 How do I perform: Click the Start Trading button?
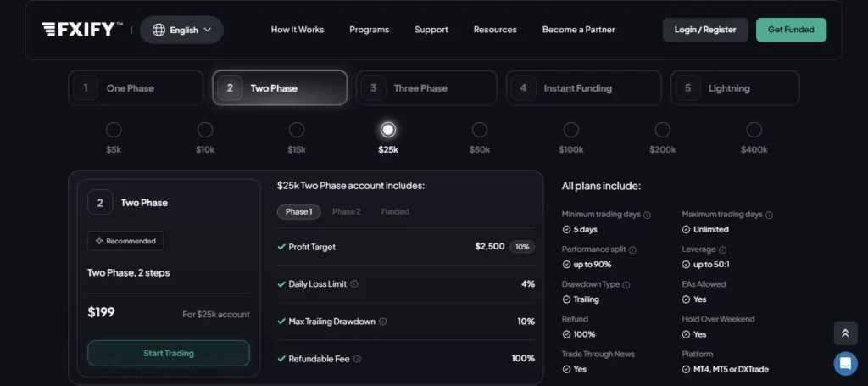click(x=169, y=353)
